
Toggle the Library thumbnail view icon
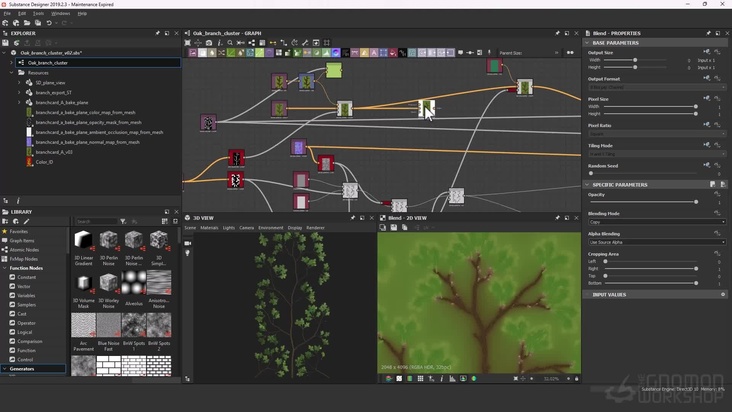[x=164, y=221]
